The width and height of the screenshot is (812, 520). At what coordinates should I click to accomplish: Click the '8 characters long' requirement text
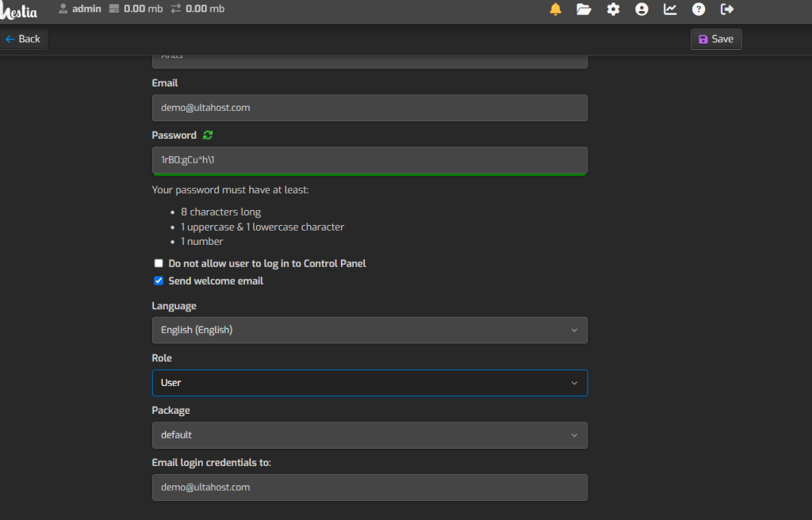[221, 212]
